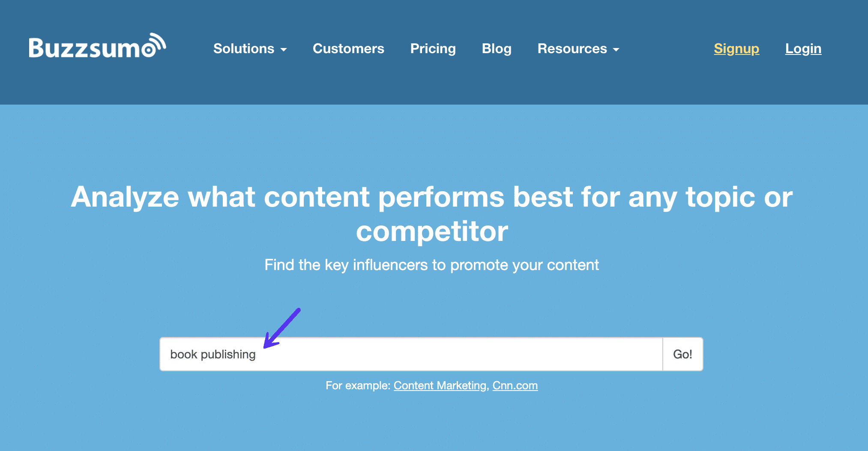Viewport: 868px width, 451px height.
Task: Expand the Solutions dropdown arrow
Action: click(284, 50)
